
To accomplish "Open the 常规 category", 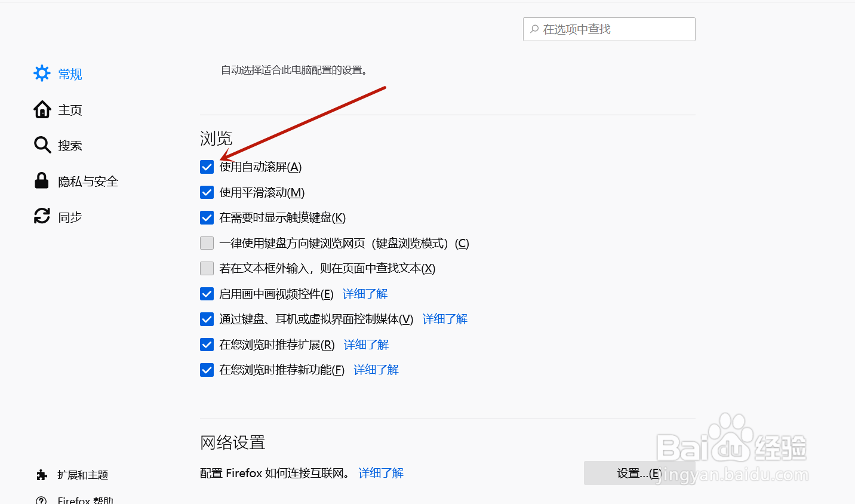I will pos(70,74).
